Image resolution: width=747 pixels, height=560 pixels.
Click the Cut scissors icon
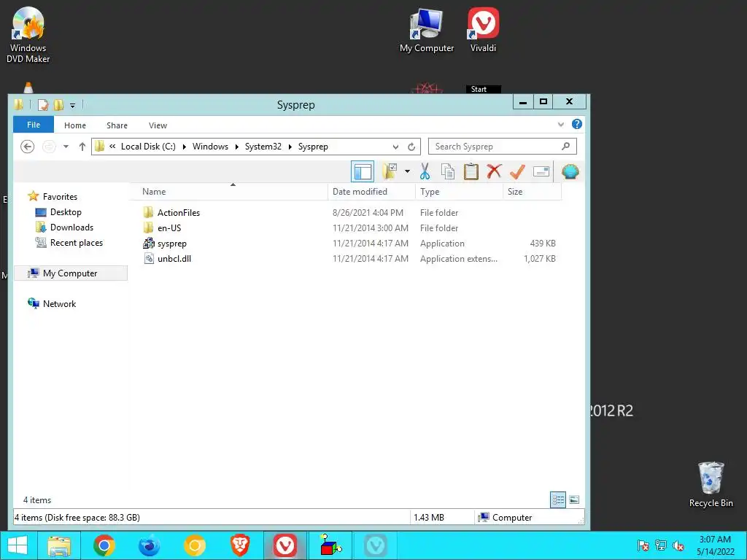click(x=425, y=171)
